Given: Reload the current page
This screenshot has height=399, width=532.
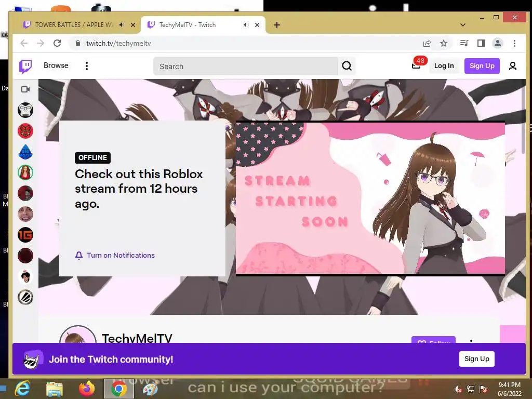Looking at the screenshot, I should [57, 43].
